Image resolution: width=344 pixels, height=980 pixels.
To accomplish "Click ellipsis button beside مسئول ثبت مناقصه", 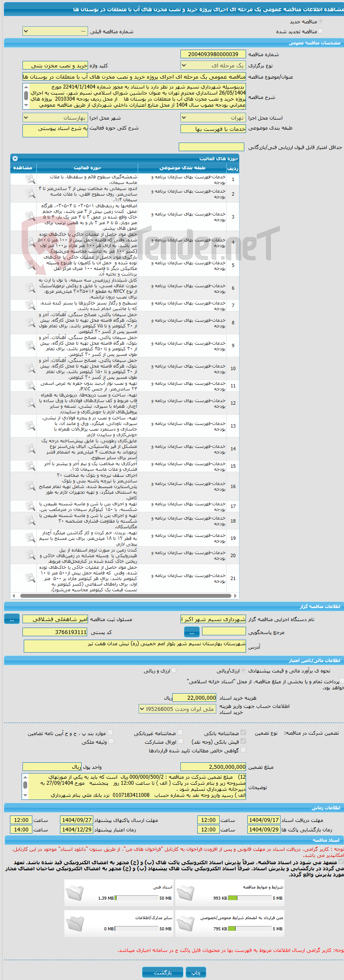I will click(x=12, y=619).
